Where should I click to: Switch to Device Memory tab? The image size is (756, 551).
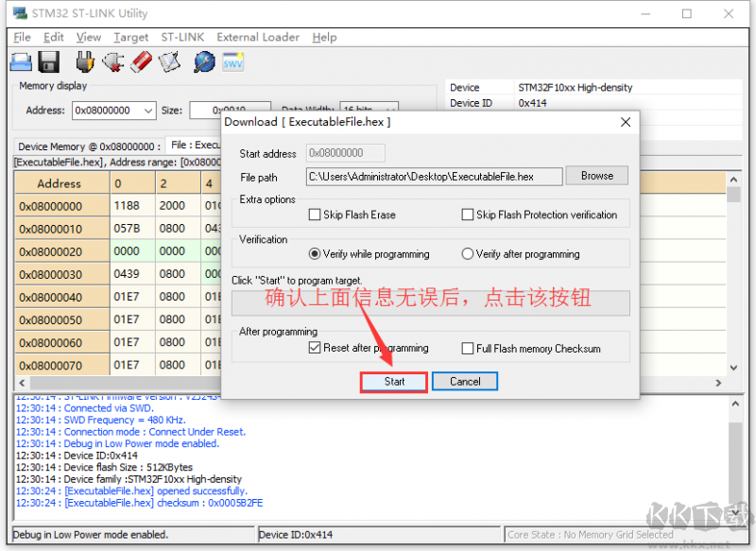[x=88, y=146]
